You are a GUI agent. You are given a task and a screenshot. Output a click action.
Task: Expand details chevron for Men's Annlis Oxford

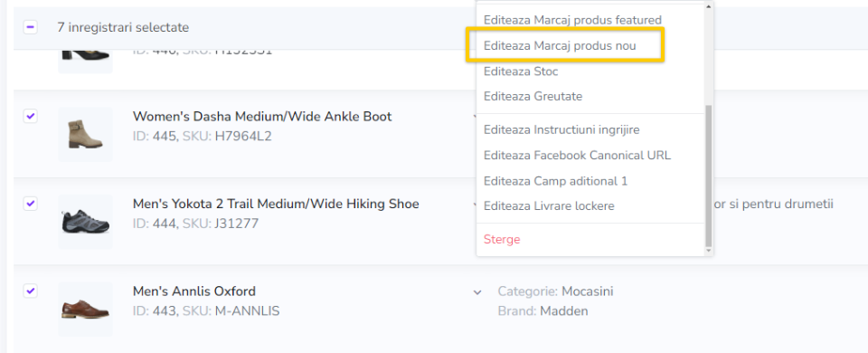point(477,292)
